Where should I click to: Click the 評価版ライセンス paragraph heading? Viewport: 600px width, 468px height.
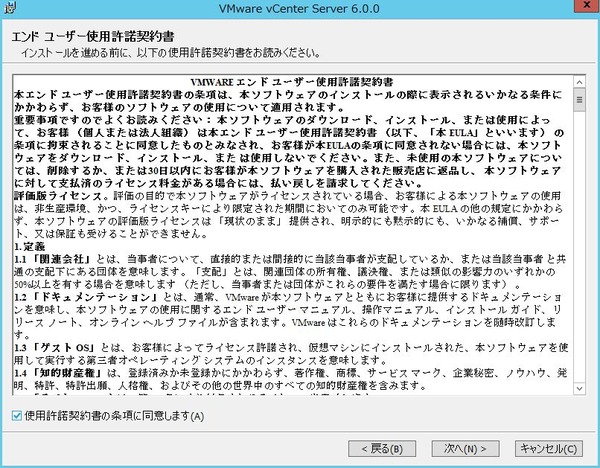(58, 196)
